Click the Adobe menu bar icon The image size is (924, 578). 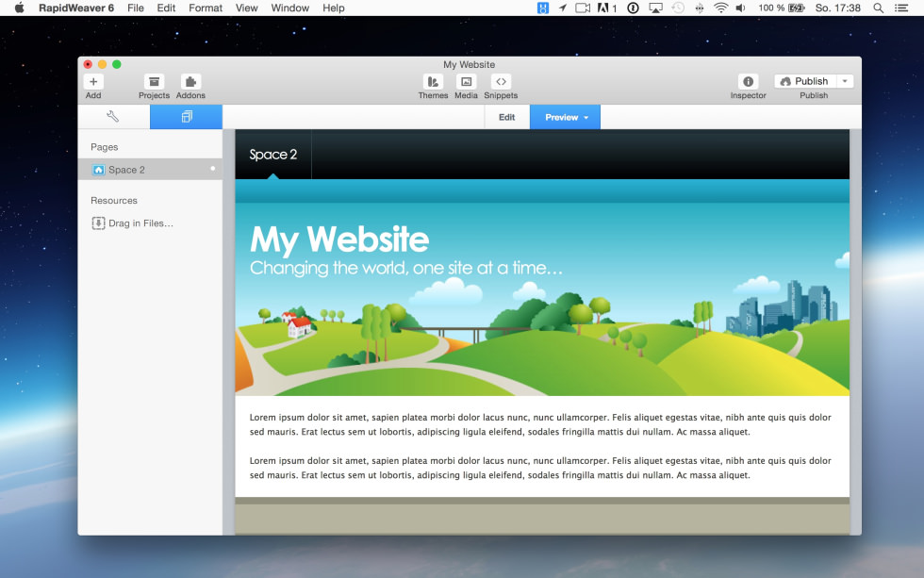click(607, 8)
